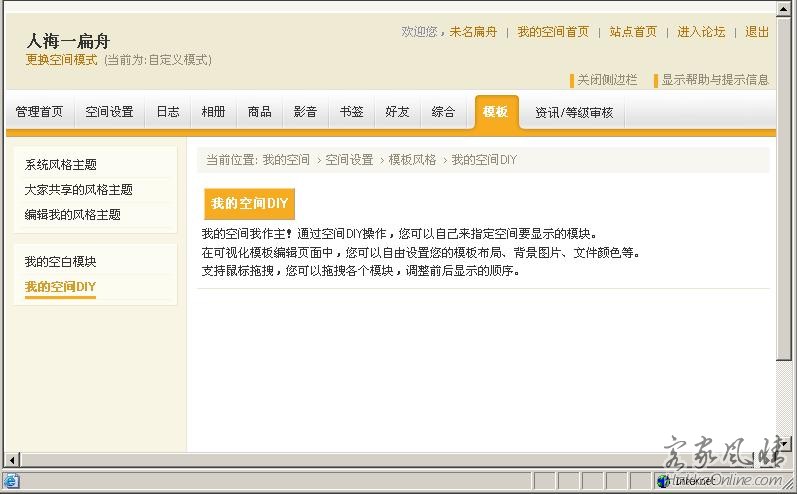This screenshot has height=494, width=797.
Task: Click the vertical scrollbar down arrow
Action: click(784, 443)
